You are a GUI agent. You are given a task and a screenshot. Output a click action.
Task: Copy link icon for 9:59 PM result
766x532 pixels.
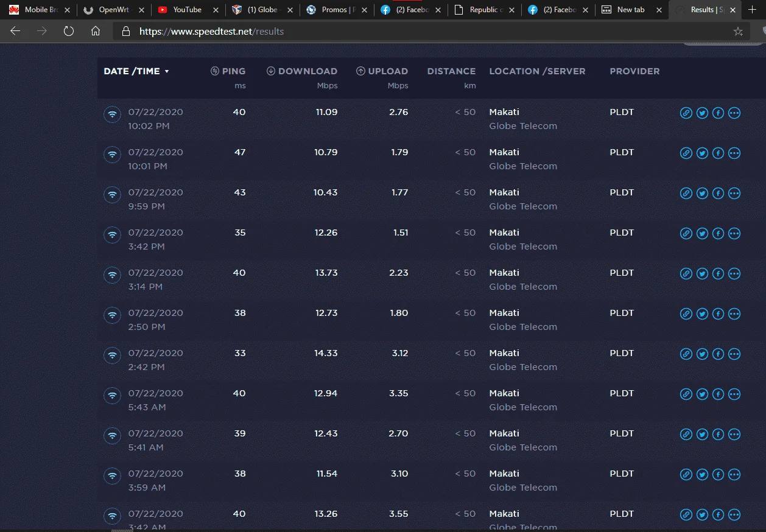point(686,194)
